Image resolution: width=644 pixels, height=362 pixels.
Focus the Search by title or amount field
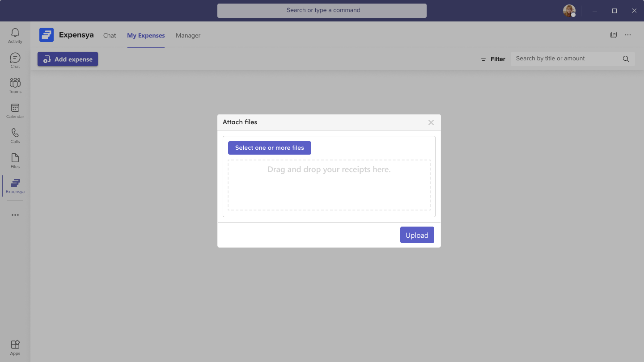coord(566,59)
